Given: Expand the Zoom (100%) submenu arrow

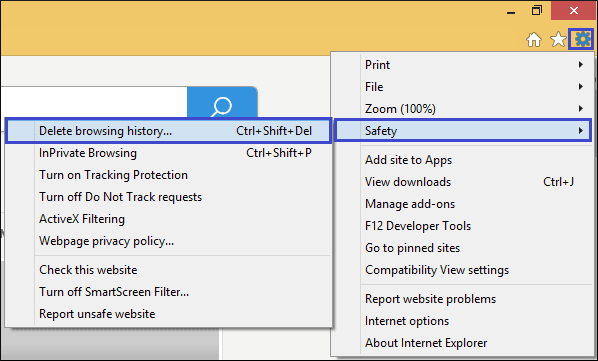Looking at the screenshot, I should [580, 109].
